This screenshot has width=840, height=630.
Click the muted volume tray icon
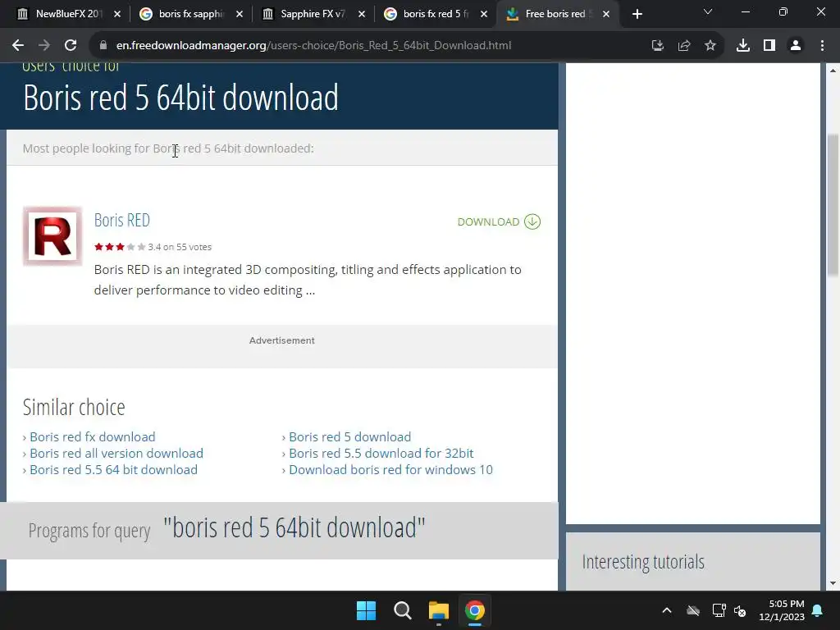pos(740,610)
